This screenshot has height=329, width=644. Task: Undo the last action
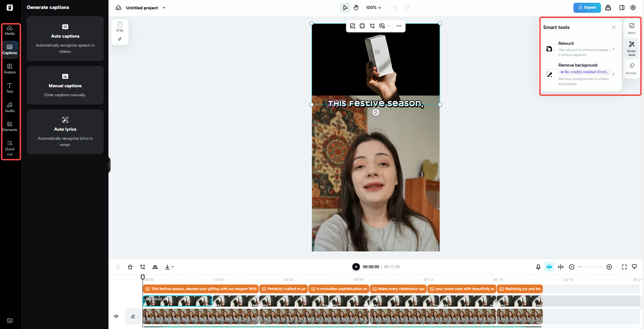click(395, 8)
